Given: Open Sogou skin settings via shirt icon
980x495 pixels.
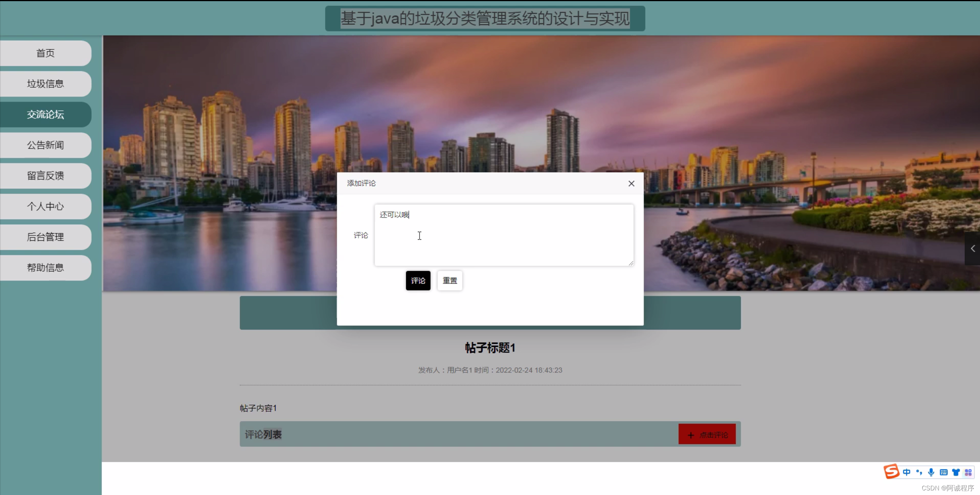Looking at the screenshot, I should 956,472.
